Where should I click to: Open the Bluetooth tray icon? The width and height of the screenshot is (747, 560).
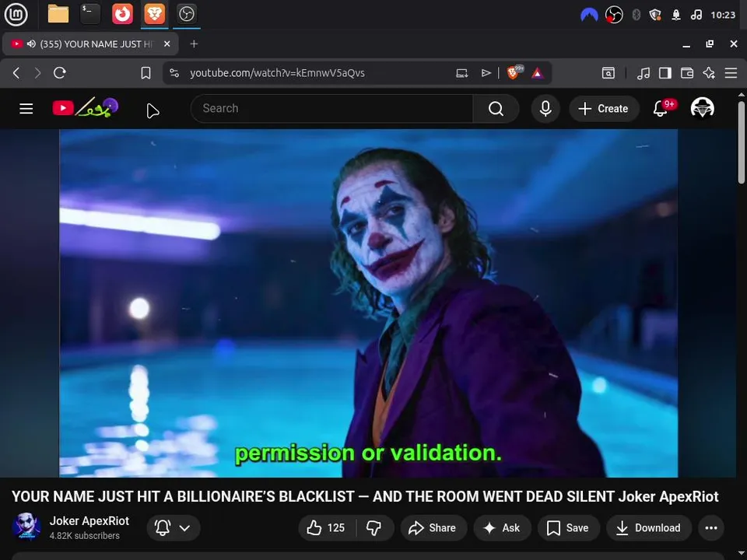pyautogui.click(x=636, y=15)
